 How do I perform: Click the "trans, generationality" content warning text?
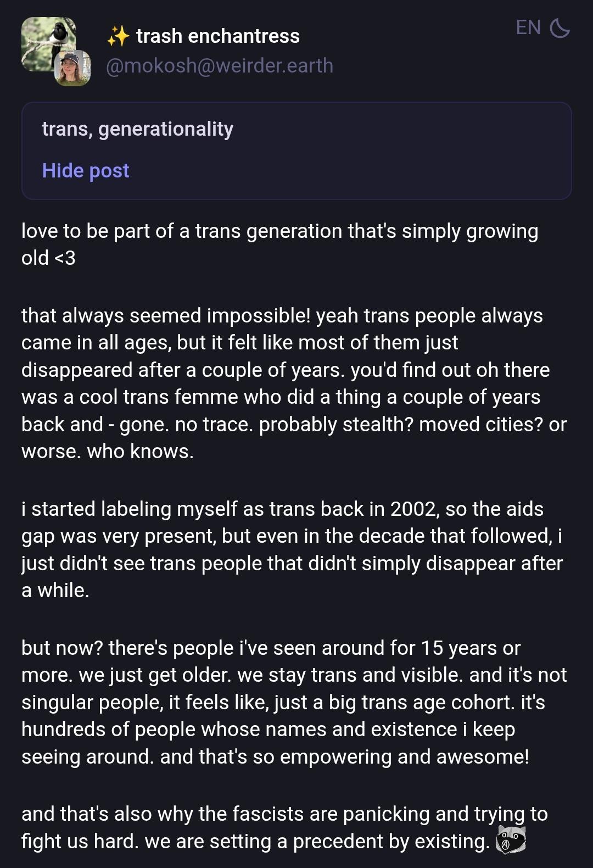138,129
